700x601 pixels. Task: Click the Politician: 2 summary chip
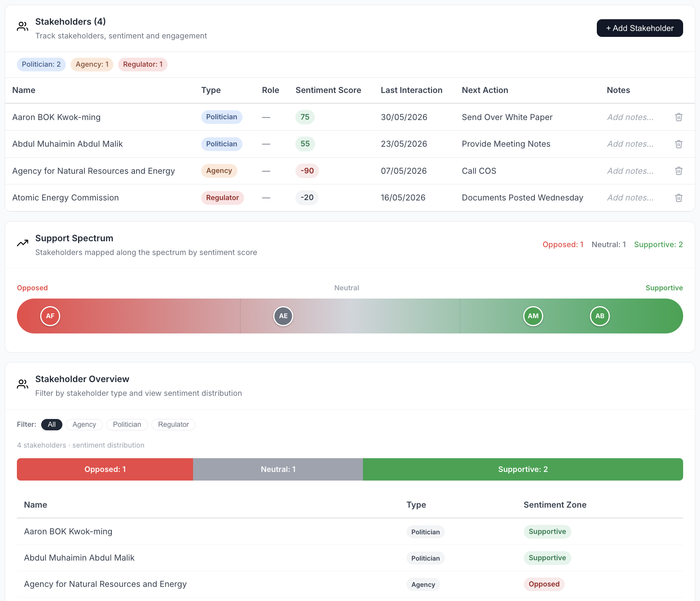tap(41, 64)
